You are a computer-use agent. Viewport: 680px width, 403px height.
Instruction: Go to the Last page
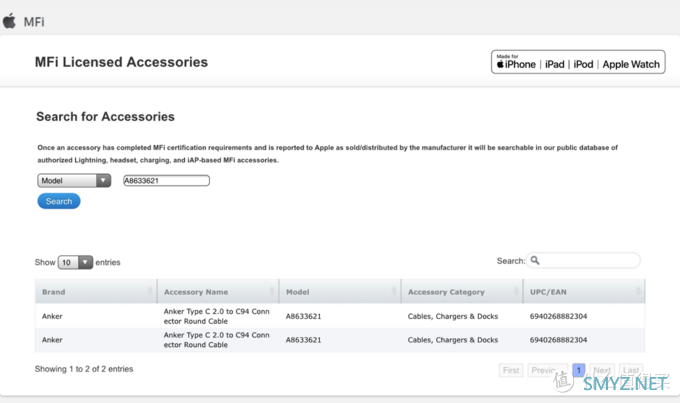tap(631, 370)
